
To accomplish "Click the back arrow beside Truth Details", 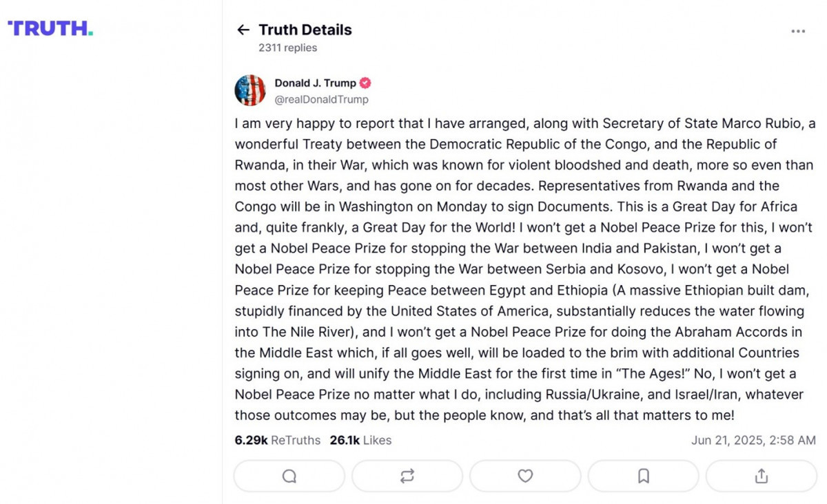I will 243,30.
